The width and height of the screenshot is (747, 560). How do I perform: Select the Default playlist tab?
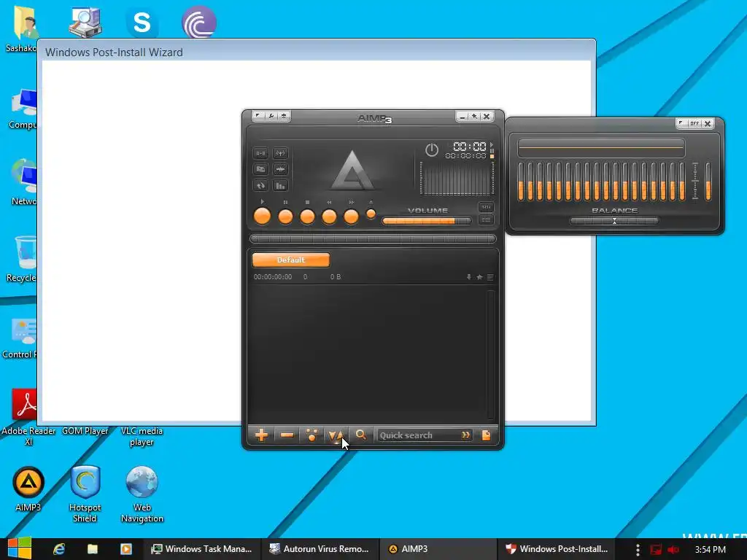pyautogui.click(x=290, y=260)
